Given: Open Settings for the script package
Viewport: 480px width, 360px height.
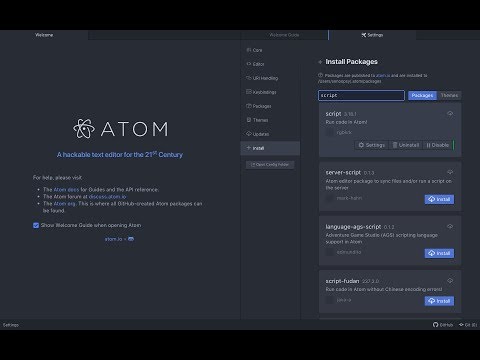Looking at the screenshot, I should (372, 145).
